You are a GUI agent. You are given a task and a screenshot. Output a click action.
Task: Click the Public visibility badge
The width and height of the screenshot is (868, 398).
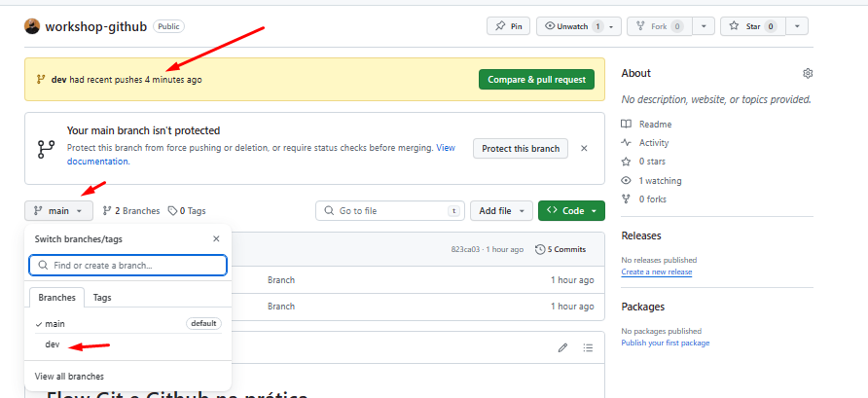169,26
